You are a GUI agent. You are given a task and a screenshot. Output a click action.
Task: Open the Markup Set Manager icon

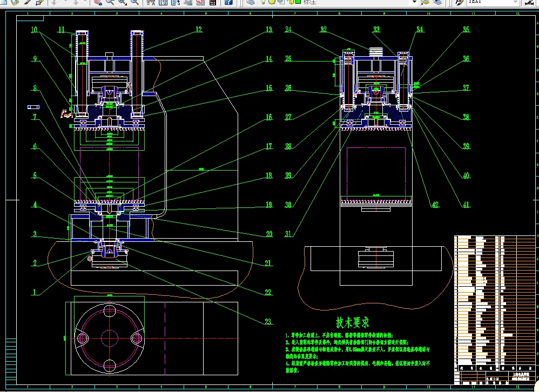click(200, 2)
